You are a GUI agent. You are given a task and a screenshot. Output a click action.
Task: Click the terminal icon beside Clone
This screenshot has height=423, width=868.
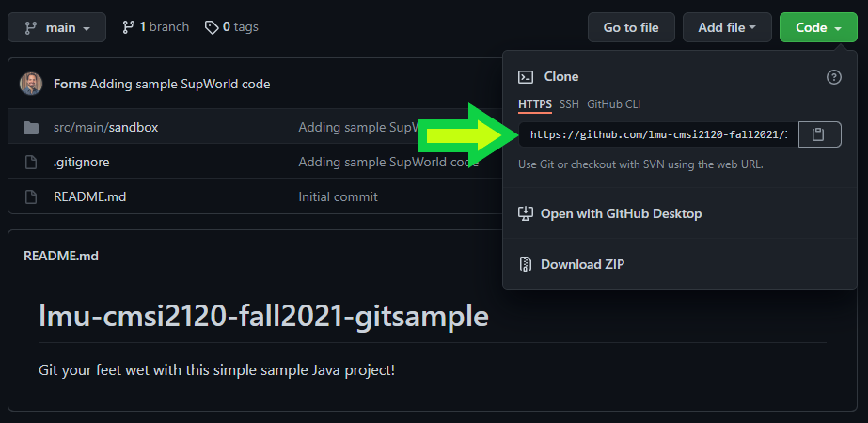526,77
